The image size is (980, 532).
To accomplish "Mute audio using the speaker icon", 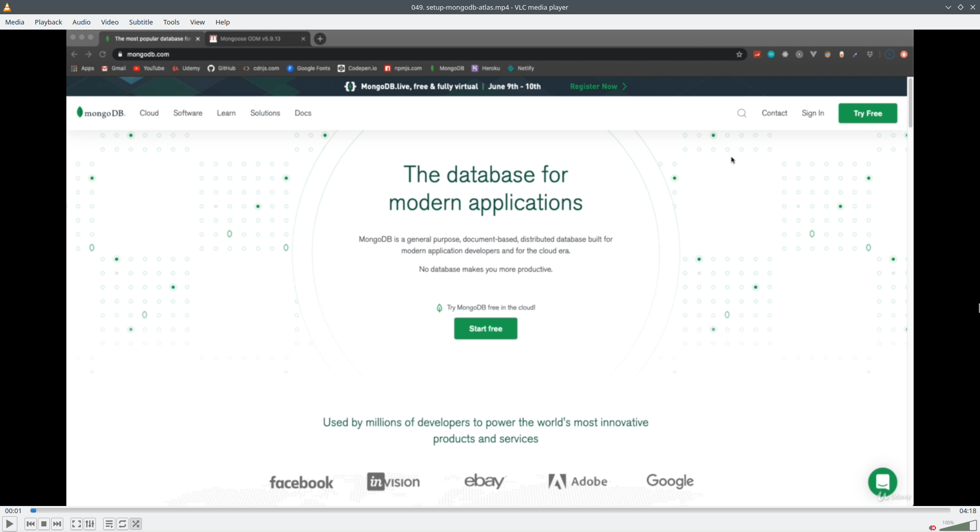I will pyautogui.click(x=933, y=527).
